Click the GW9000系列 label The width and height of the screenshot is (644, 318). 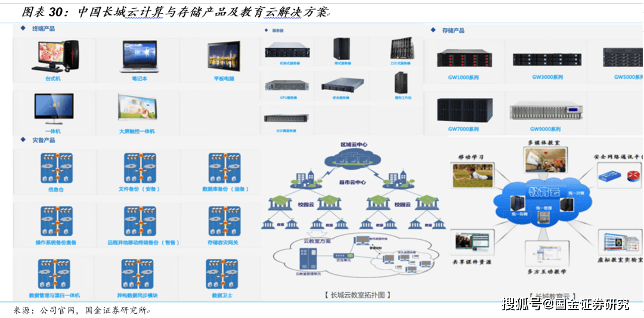click(x=546, y=129)
